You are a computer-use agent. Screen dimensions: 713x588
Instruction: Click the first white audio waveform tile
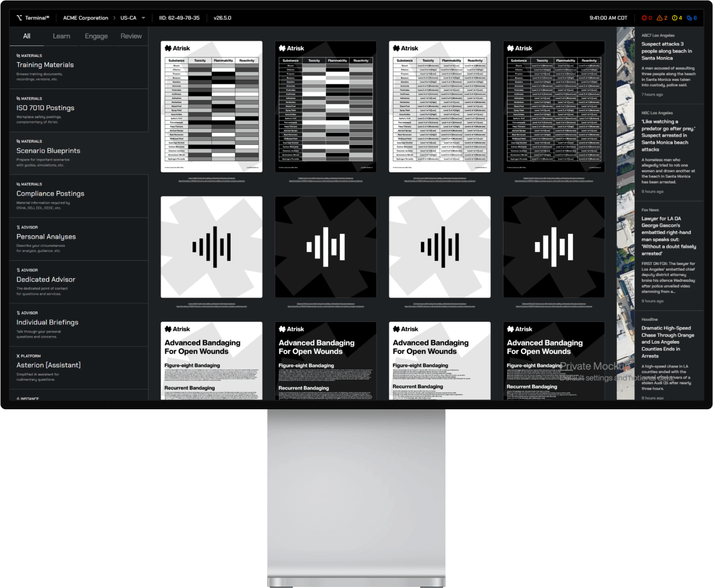(211, 247)
